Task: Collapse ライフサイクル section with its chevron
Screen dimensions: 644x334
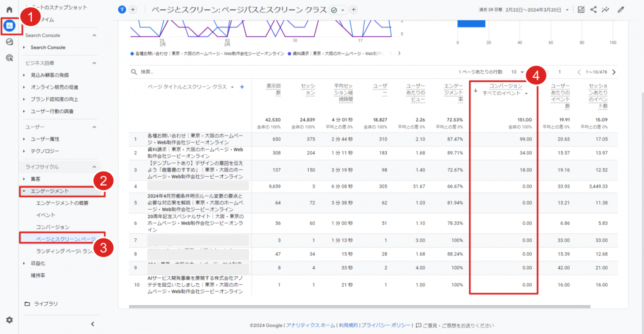Action: pyautogui.click(x=94, y=167)
